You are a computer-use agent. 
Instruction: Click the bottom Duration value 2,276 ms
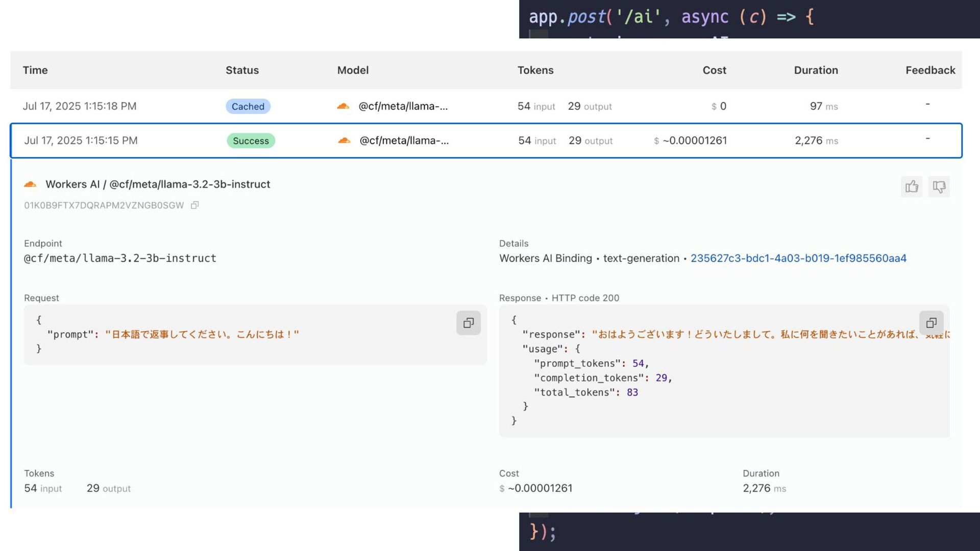[x=764, y=488]
